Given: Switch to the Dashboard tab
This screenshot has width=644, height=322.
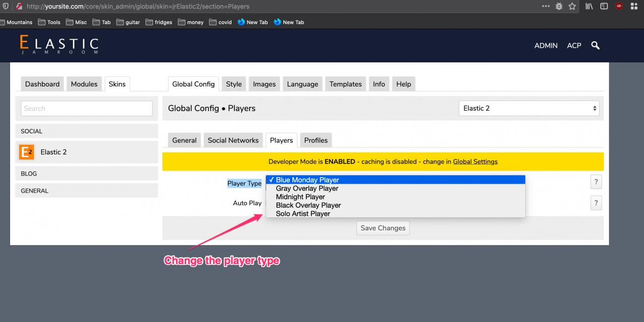Looking at the screenshot, I should pyautogui.click(x=42, y=84).
